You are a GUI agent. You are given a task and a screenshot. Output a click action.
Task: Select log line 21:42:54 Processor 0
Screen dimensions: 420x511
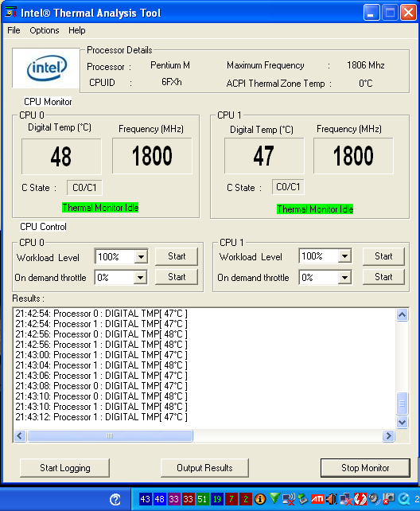101,314
